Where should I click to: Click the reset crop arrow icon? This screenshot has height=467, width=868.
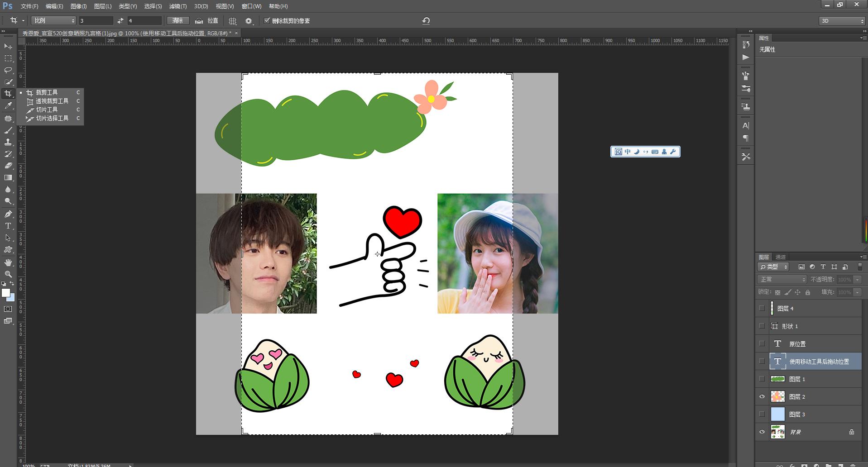(426, 21)
